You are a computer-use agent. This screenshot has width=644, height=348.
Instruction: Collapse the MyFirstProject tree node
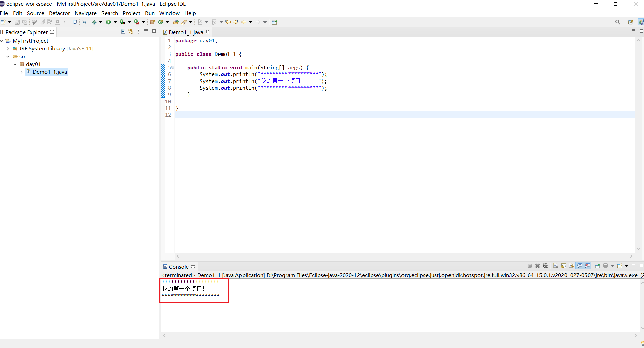click(x=2, y=41)
